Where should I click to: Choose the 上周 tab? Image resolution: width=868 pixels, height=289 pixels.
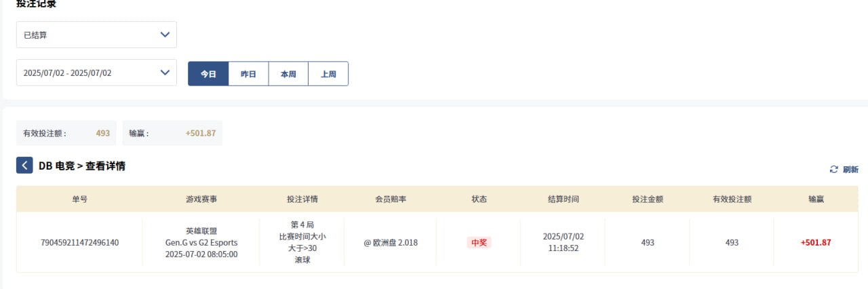point(328,74)
